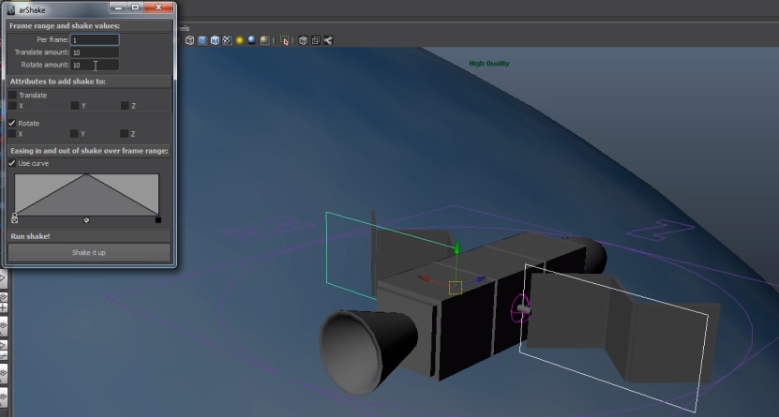Delete left curve point via x box
The width and height of the screenshot is (779, 417).
coord(14,220)
